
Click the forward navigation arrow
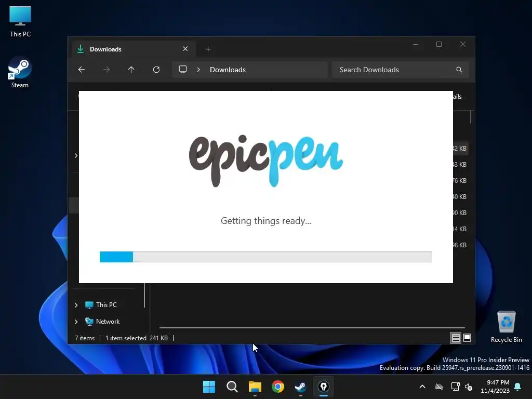pos(107,70)
